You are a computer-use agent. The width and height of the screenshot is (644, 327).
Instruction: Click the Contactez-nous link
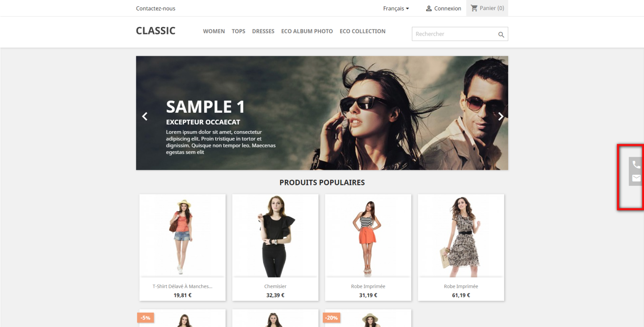(155, 8)
